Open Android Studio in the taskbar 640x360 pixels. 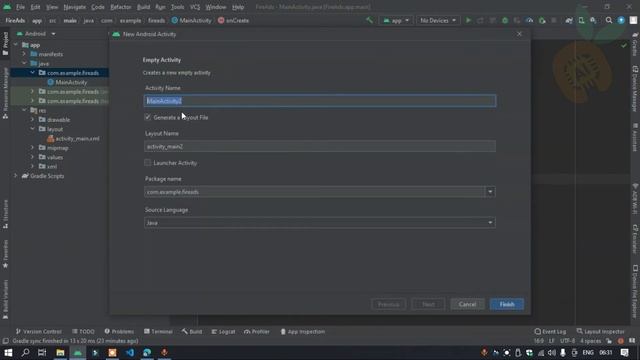pos(78,353)
